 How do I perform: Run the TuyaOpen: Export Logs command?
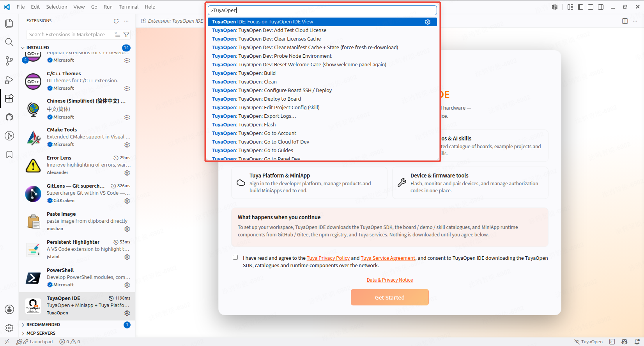click(x=322, y=116)
